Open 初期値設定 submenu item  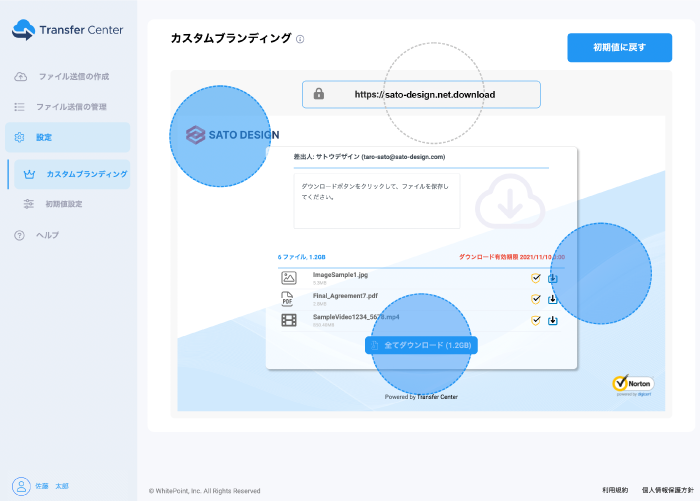pos(63,204)
